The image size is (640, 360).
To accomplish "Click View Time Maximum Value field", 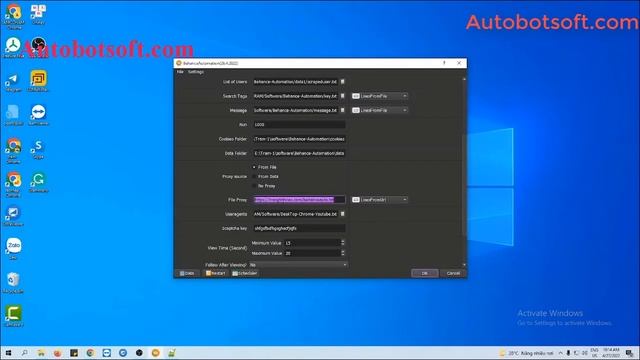I will (312, 253).
